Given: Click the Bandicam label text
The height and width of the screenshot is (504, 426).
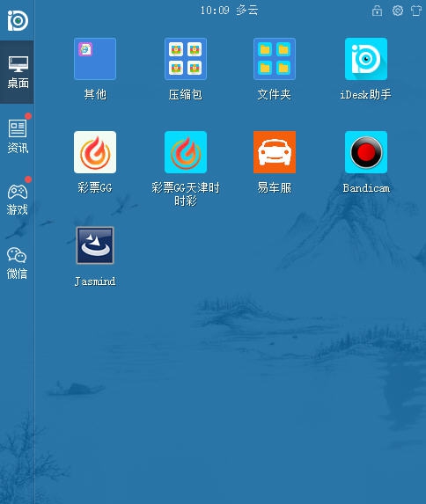Looking at the screenshot, I should [x=366, y=188].
